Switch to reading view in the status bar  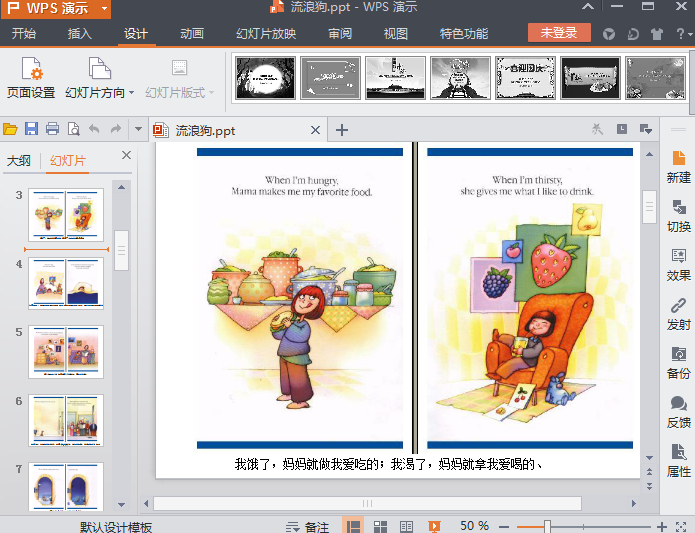click(x=406, y=526)
